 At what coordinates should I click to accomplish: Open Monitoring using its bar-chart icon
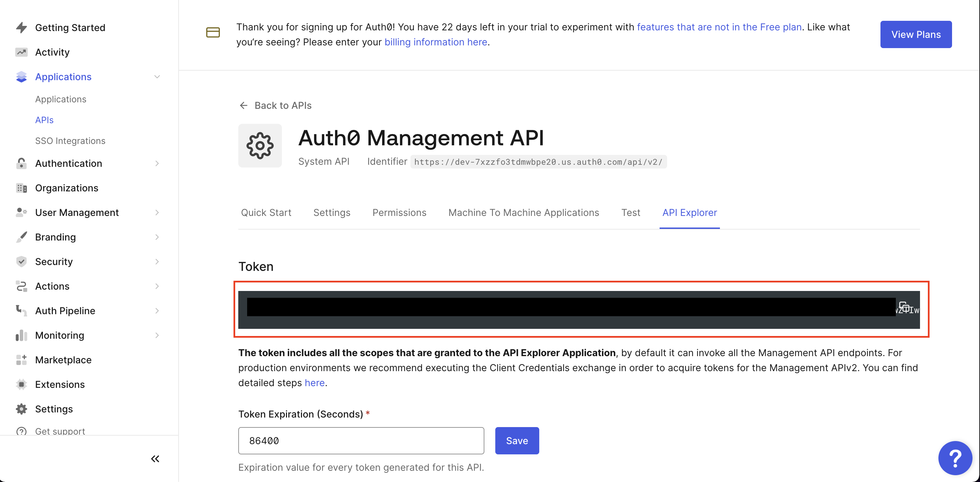pyautogui.click(x=21, y=335)
